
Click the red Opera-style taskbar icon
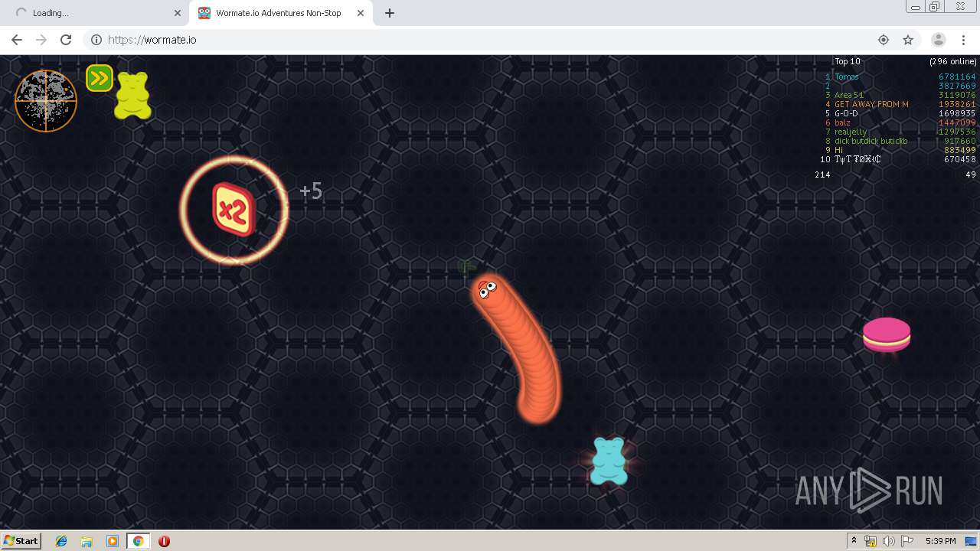(164, 541)
